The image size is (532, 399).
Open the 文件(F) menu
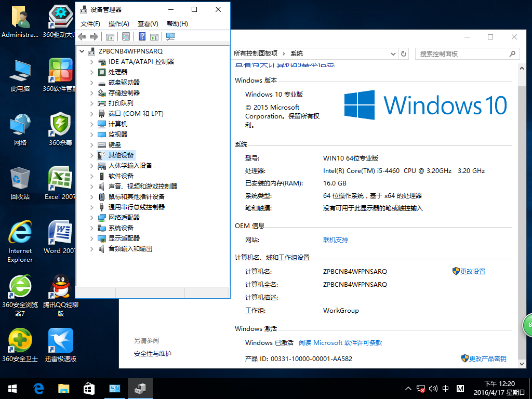click(90, 23)
